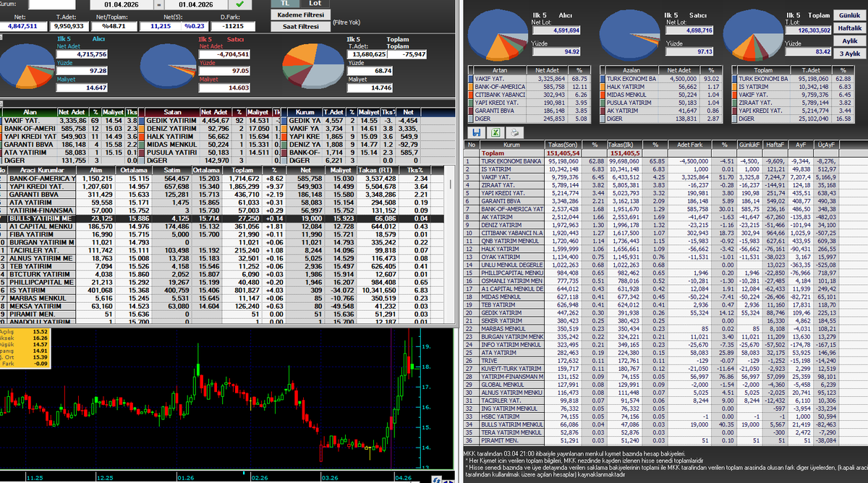Click T.Lot value 126,303,502
The image size is (868, 483).
809,30
